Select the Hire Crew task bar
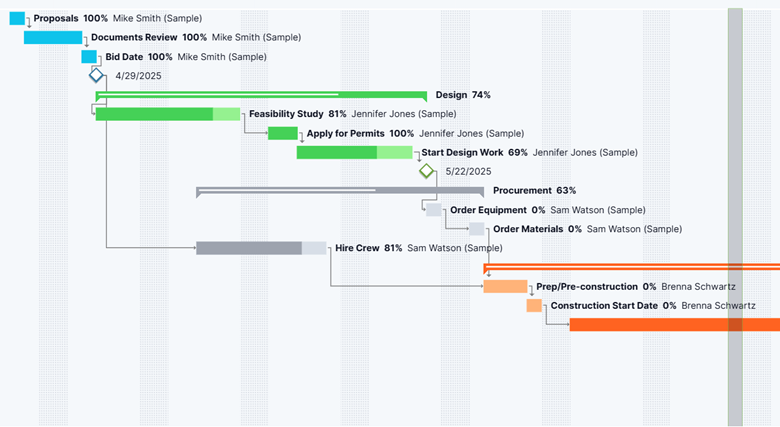This screenshot has width=780, height=427. (x=260, y=248)
